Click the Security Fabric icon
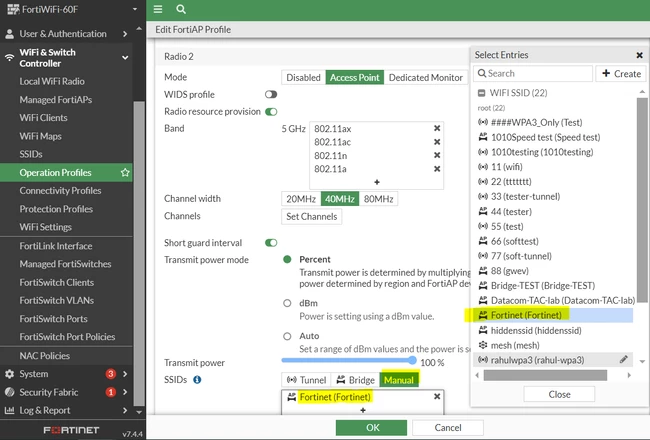Viewport: 650px width, 440px height. click(9, 392)
